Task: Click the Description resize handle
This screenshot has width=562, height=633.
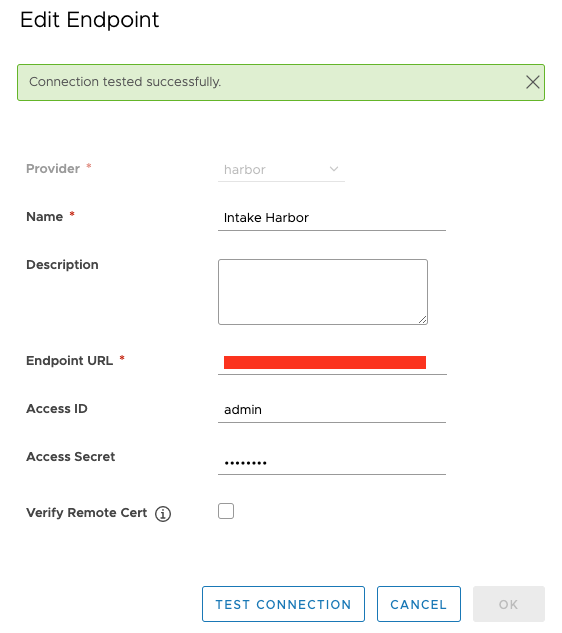Action: [422, 320]
